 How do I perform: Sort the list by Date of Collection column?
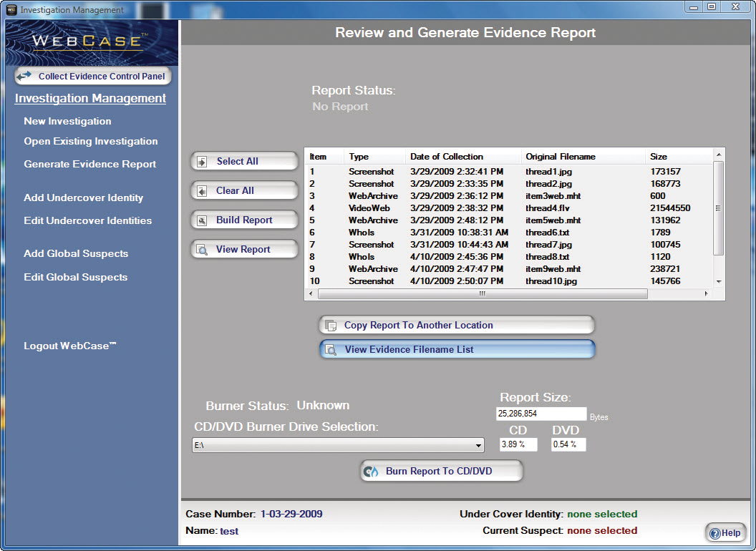click(447, 157)
